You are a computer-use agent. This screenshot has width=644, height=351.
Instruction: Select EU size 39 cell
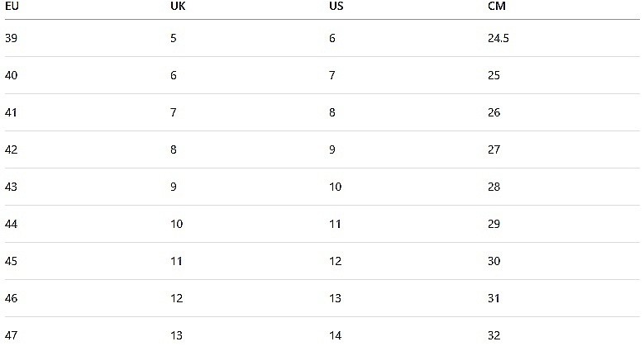pos(11,38)
